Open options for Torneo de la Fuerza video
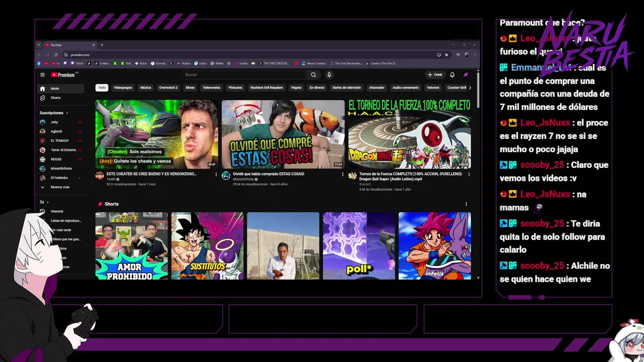 pyautogui.click(x=469, y=174)
